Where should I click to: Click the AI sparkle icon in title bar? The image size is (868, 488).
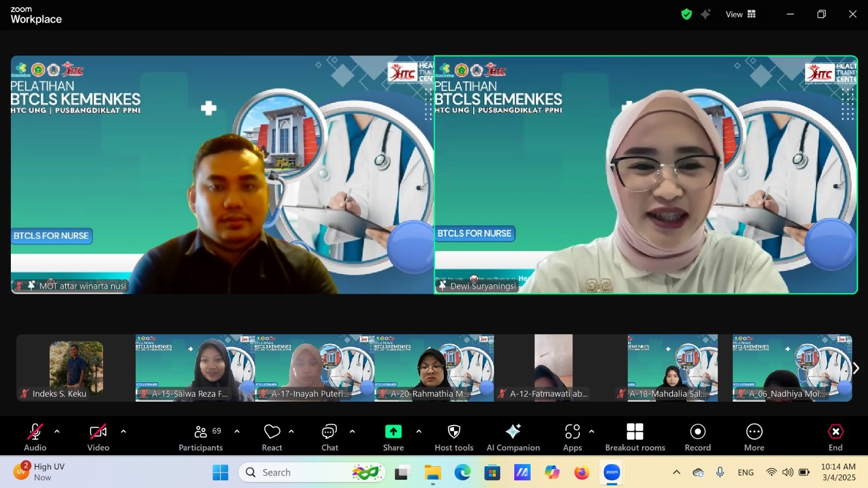[x=705, y=15]
